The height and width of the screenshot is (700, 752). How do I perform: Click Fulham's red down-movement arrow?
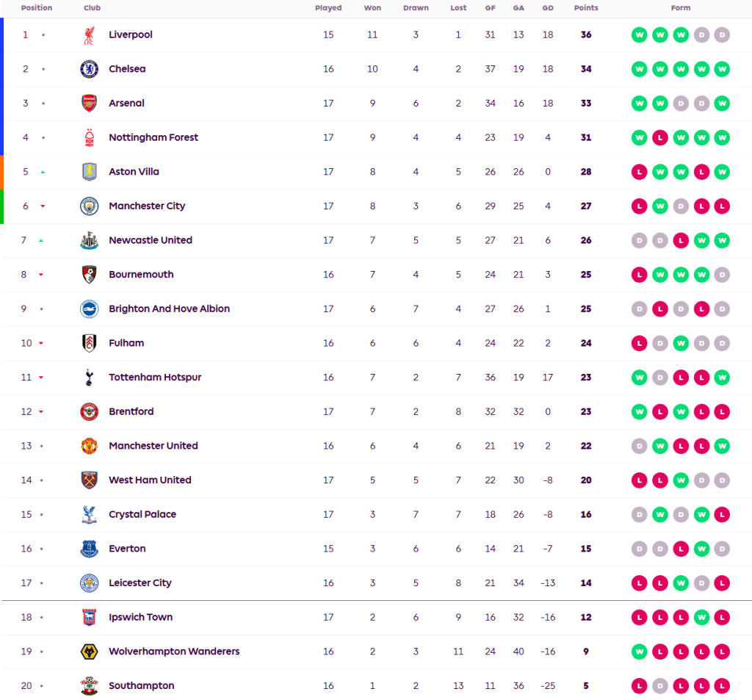(x=41, y=343)
